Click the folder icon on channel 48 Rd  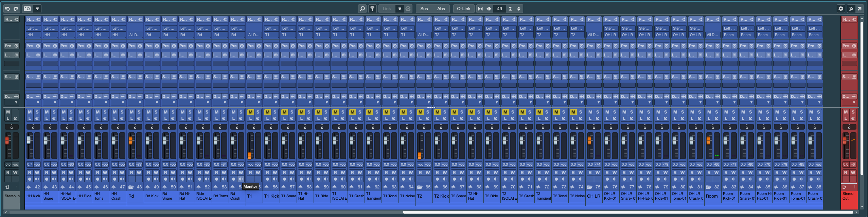coord(131,187)
